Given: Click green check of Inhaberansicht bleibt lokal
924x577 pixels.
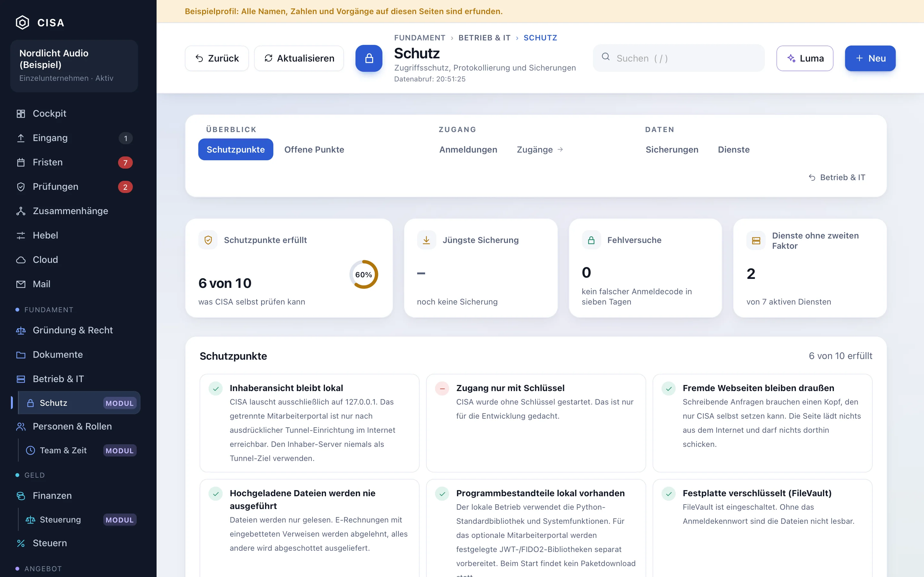Looking at the screenshot, I should tap(216, 389).
